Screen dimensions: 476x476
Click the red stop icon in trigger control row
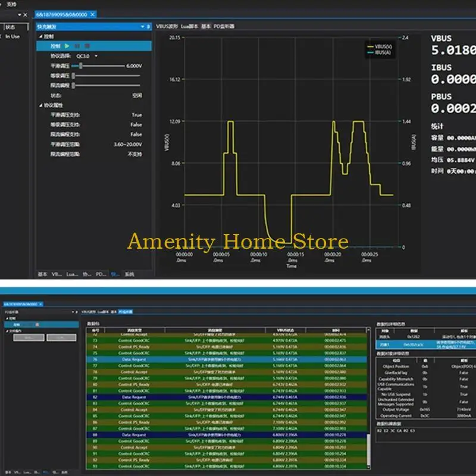click(x=87, y=46)
